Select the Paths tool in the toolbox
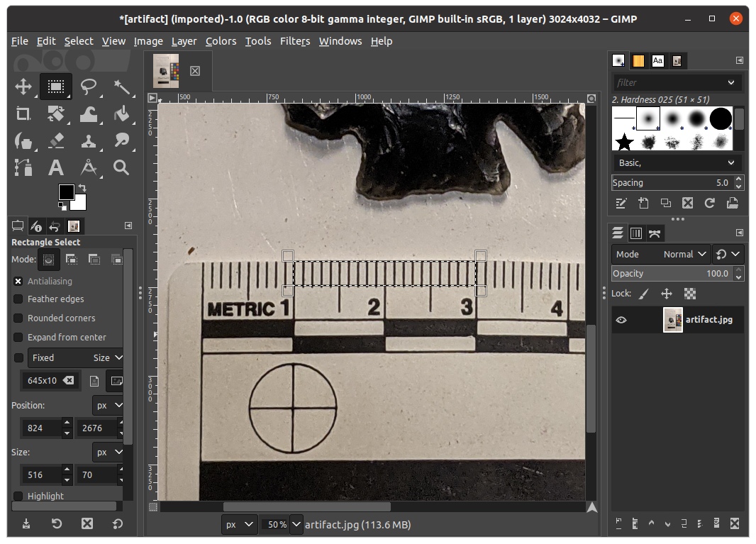Screen dimensions: 756x544 click(x=23, y=168)
